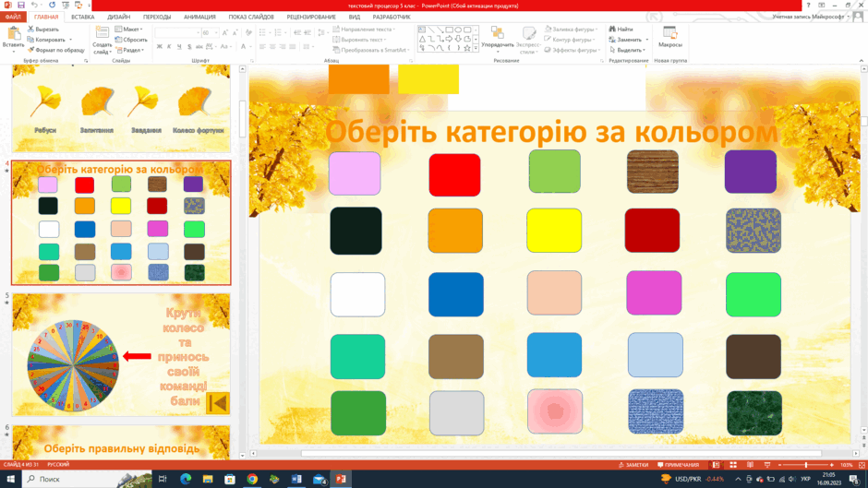Click the Сбросить reset slide button

131,40
